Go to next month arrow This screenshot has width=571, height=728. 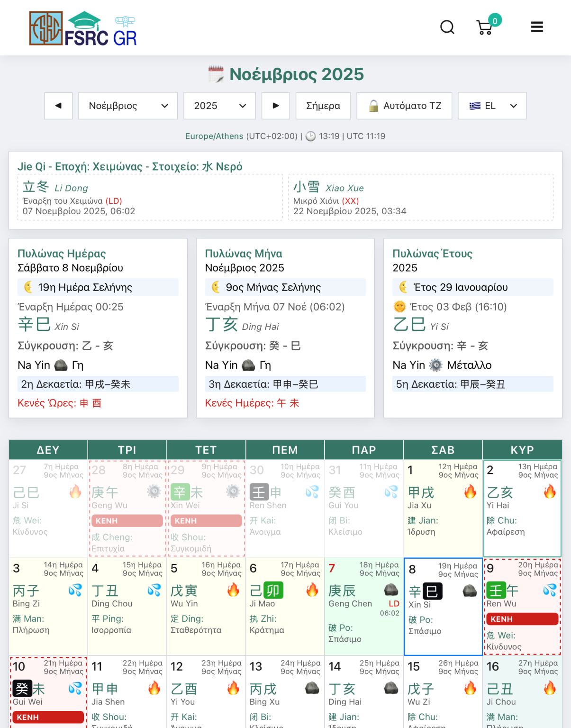[x=276, y=106]
